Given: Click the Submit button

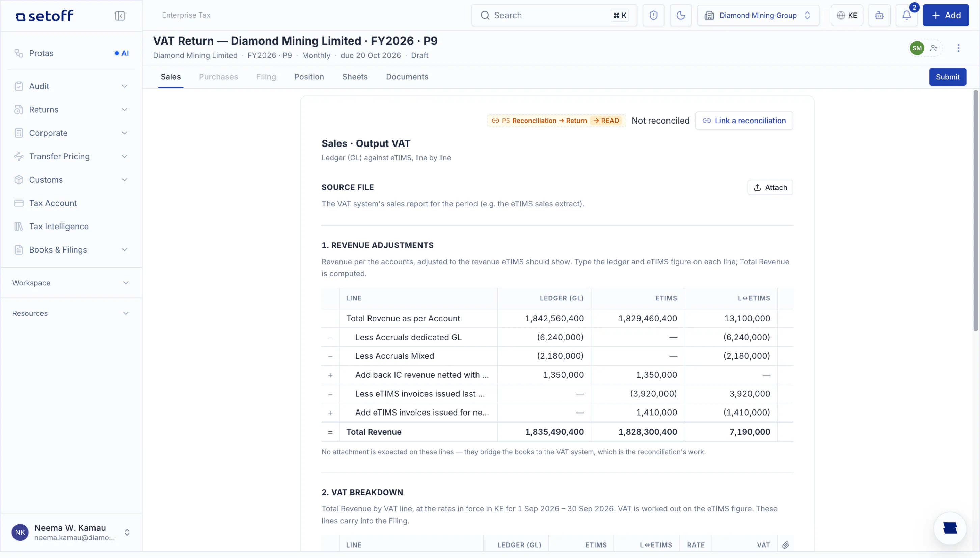Looking at the screenshot, I should (948, 77).
